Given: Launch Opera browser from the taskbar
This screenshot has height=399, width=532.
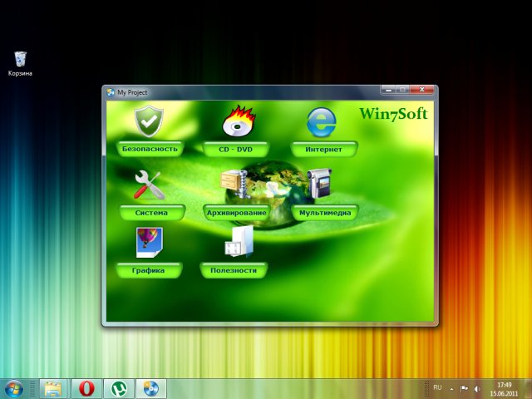Looking at the screenshot, I should point(86,389).
